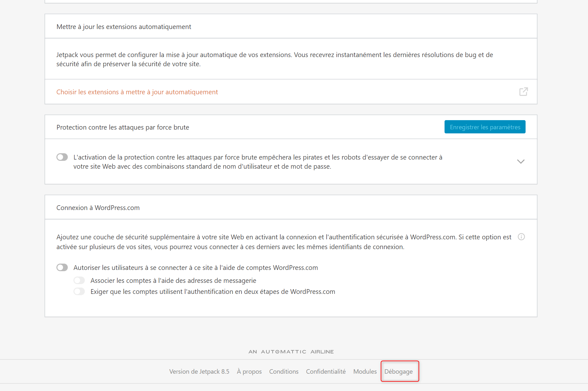588x391 pixels.
Task: Open the external link icon for auto-update extensions
Action: (523, 92)
